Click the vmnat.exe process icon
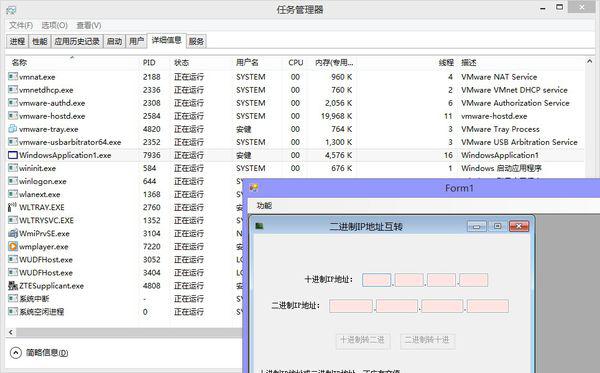 click(13, 77)
